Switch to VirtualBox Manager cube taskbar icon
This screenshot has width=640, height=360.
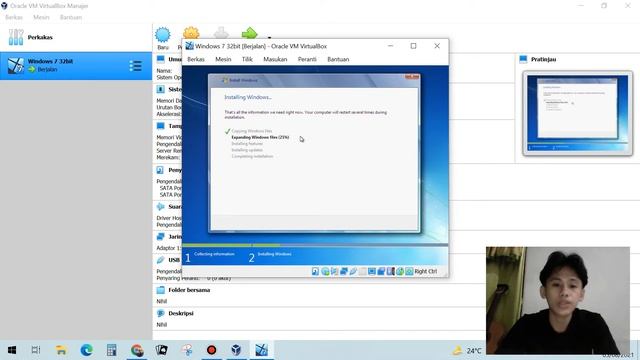tap(236, 350)
